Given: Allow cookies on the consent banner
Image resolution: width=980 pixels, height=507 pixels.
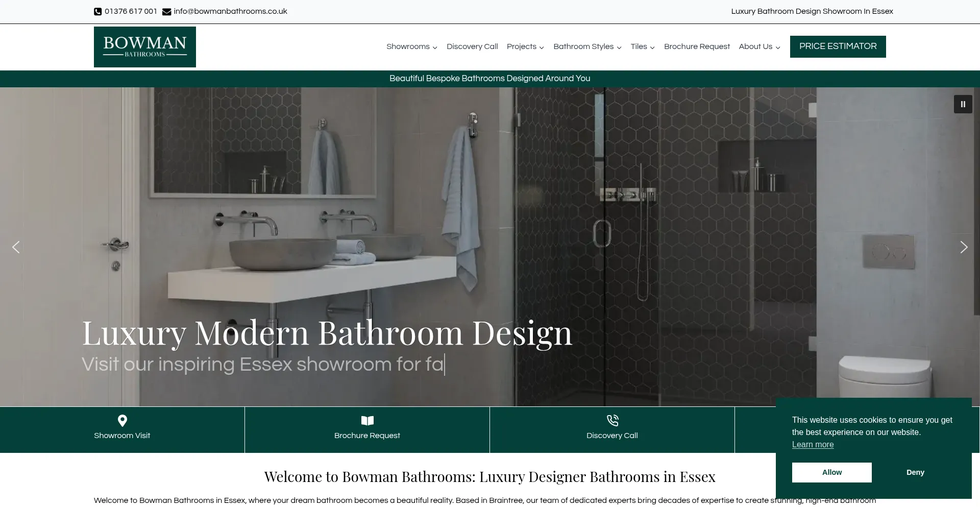Looking at the screenshot, I should coord(831,472).
